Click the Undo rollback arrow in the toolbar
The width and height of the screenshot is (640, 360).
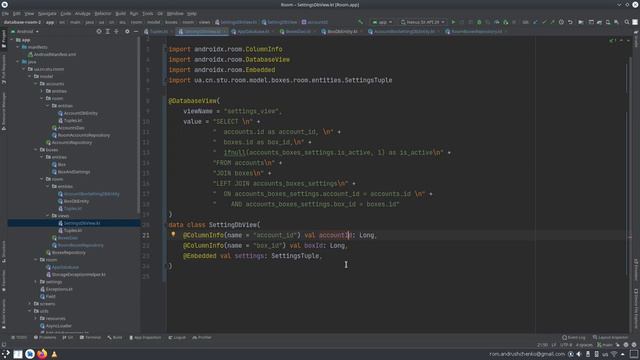tap(570, 22)
